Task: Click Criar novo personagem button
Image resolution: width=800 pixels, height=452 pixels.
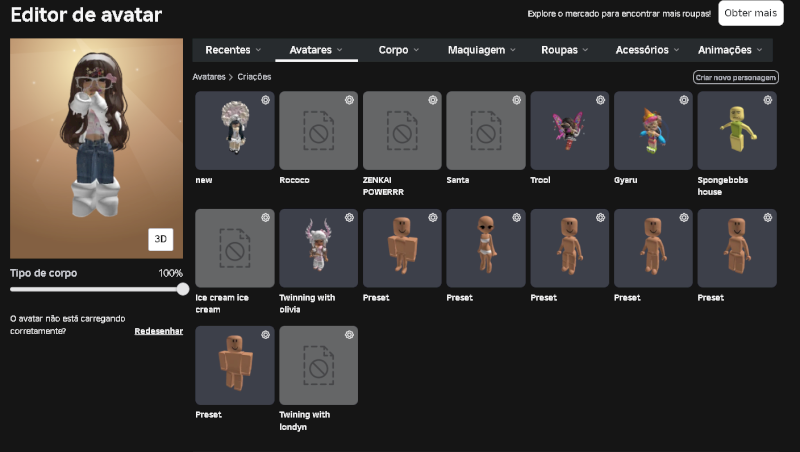Action: 736,78
